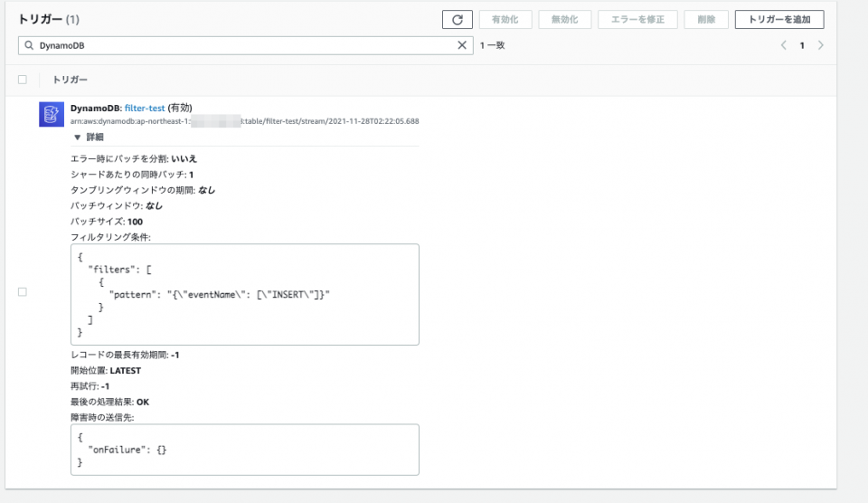The width and height of the screenshot is (868, 503).
Task: Open the filter-test table link
Action: pyautogui.click(x=145, y=108)
